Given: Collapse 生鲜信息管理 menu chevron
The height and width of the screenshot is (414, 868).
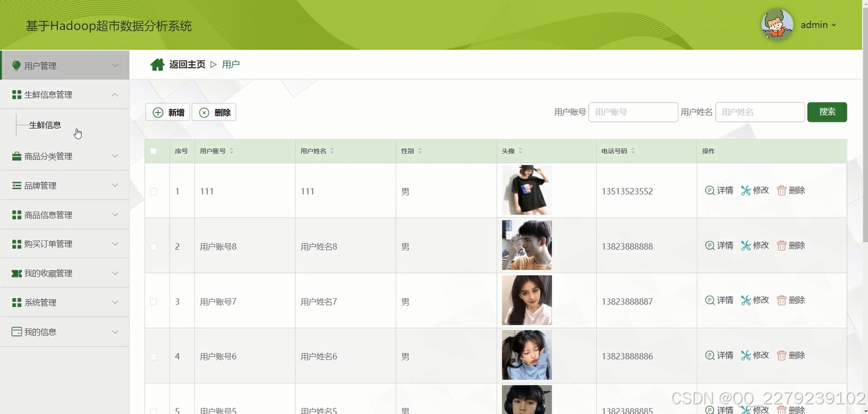Looking at the screenshot, I should 115,95.
